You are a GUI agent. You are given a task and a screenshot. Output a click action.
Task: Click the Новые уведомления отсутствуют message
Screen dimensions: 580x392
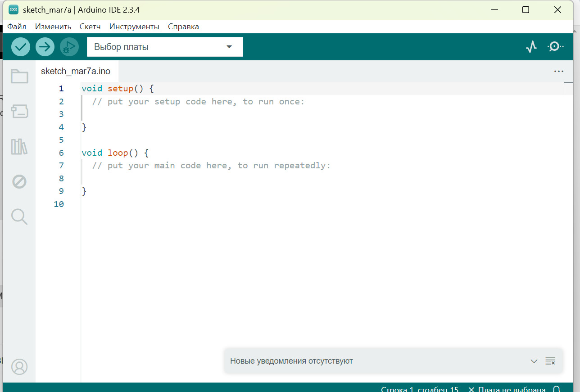pos(291,361)
